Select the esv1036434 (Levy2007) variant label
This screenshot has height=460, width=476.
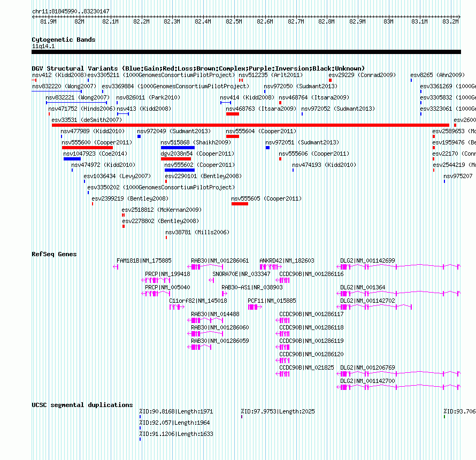click(x=117, y=176)
